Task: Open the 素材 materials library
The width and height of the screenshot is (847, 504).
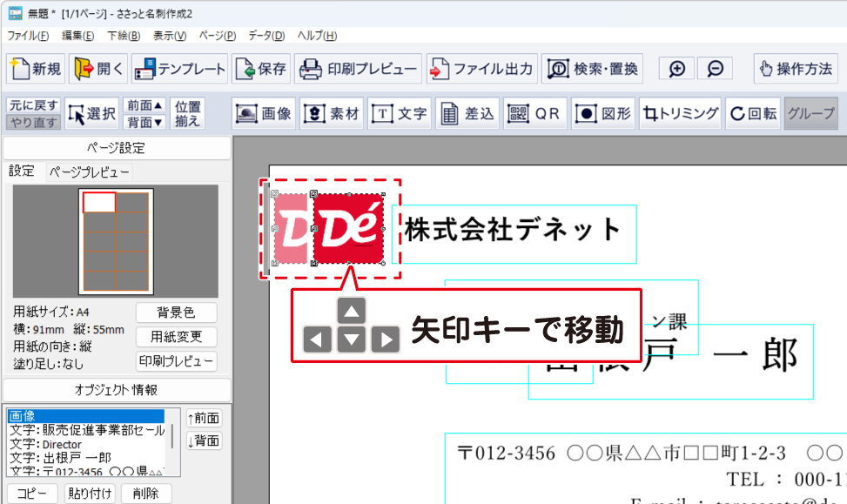Action: coord(333,113)
